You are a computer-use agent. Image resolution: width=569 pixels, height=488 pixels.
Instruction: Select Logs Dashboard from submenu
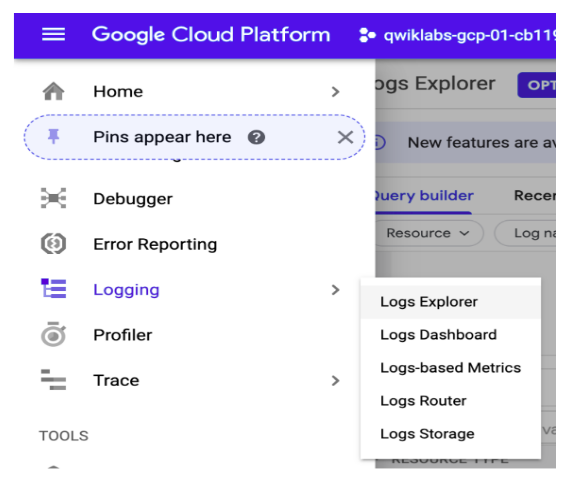point(451,335)
